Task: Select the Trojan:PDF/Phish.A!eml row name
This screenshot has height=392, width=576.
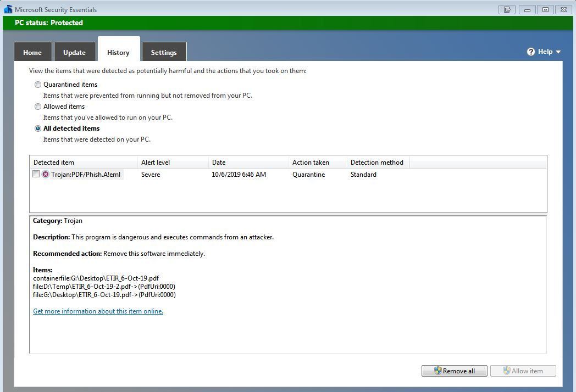Action: (86, 175)
